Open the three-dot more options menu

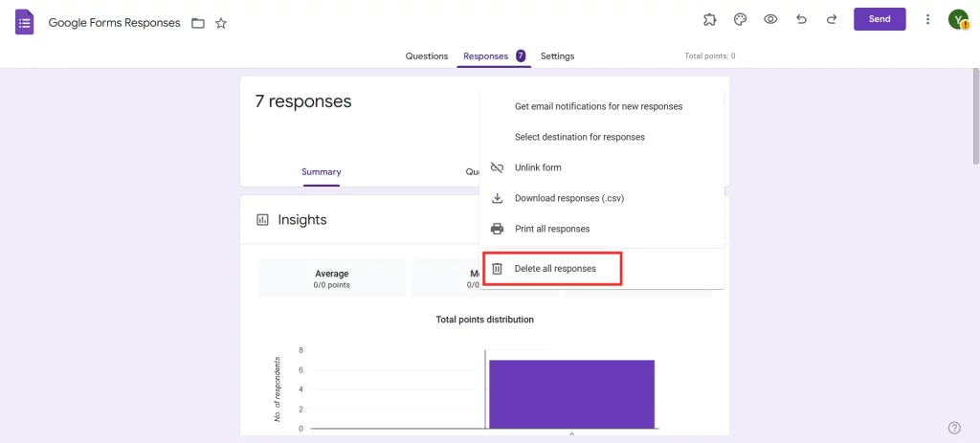click(927, 19)
